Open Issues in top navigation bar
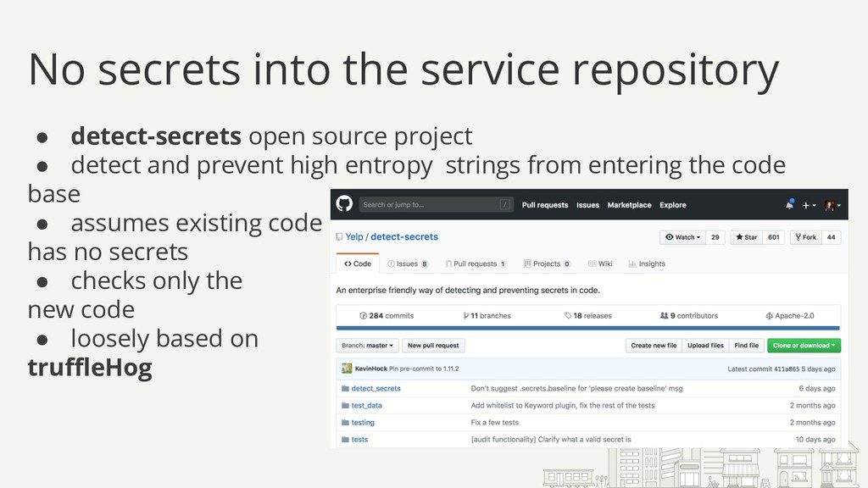The height and width of the screenshot is (488, 868). [587, 205]
